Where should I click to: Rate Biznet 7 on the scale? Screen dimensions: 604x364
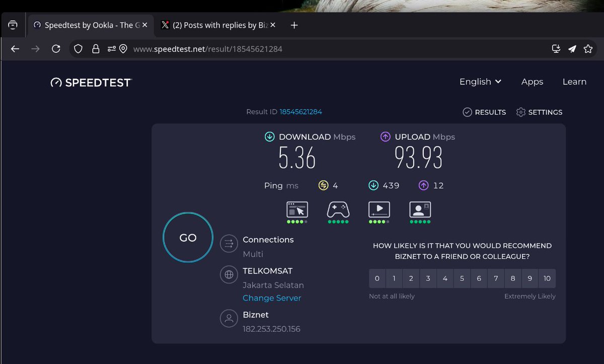click(x=496, y=278)
